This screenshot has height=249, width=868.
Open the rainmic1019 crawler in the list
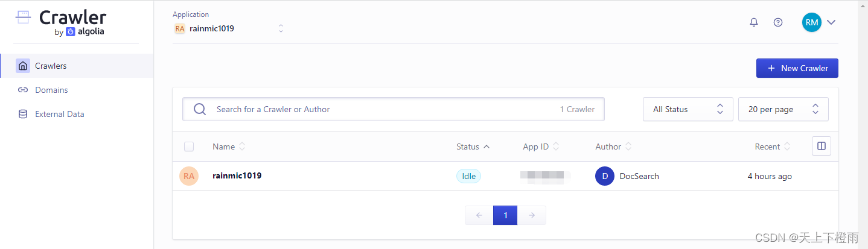pyautogui.click(x=237, y=176)
